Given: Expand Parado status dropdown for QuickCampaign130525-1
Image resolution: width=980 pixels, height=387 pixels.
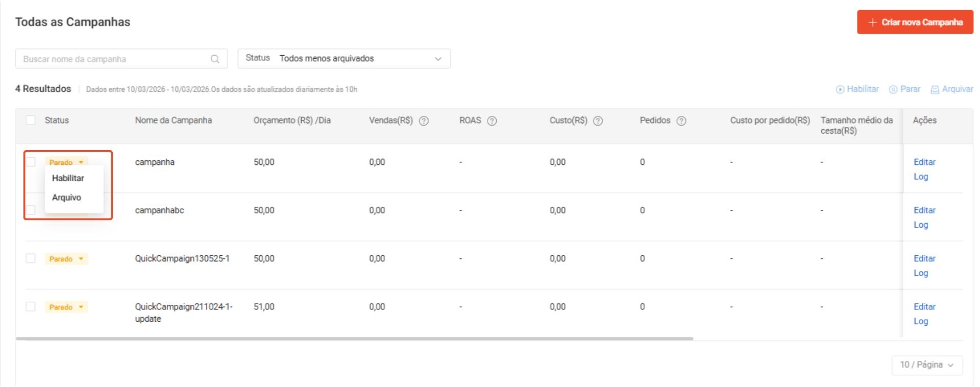Looking at the screenshot, I should 66,259.
